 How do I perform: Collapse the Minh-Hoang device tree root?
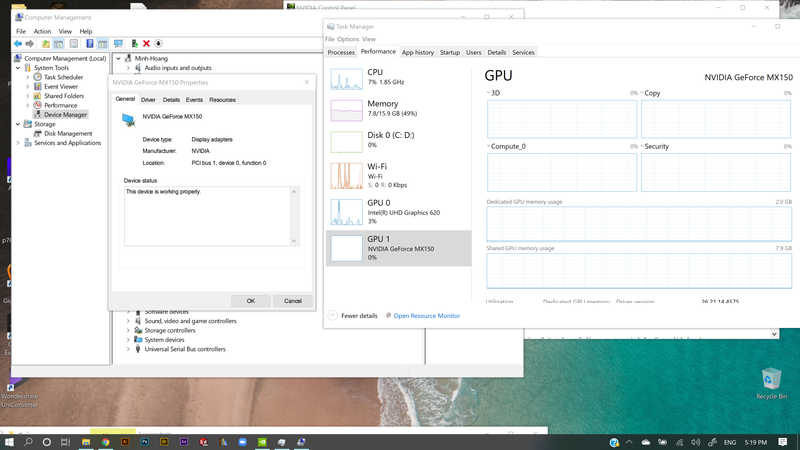pyautogui.click(x=118, y=59)
